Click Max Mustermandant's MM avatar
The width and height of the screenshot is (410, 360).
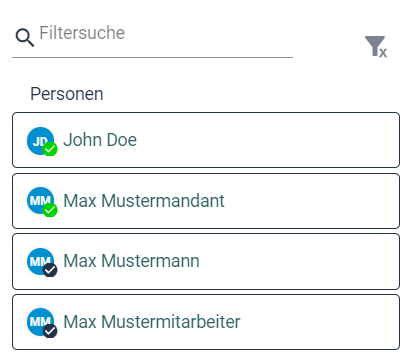click(41, 201)
